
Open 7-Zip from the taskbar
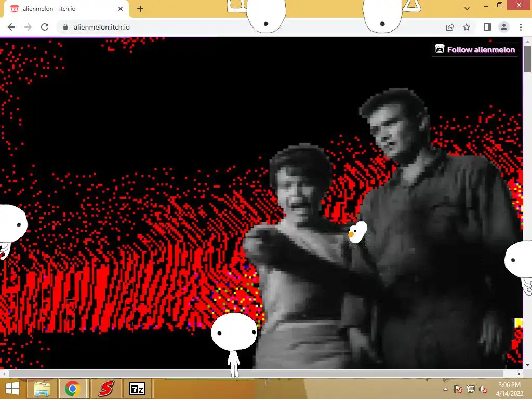(137, 389)
